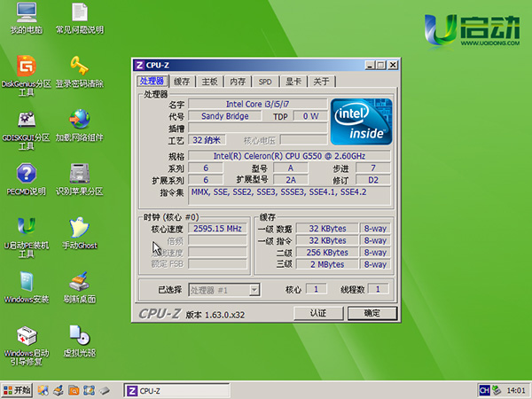Select CPU-Z taskbar button
This screenshot has width=532, height=399.
[x=176, y=391]
